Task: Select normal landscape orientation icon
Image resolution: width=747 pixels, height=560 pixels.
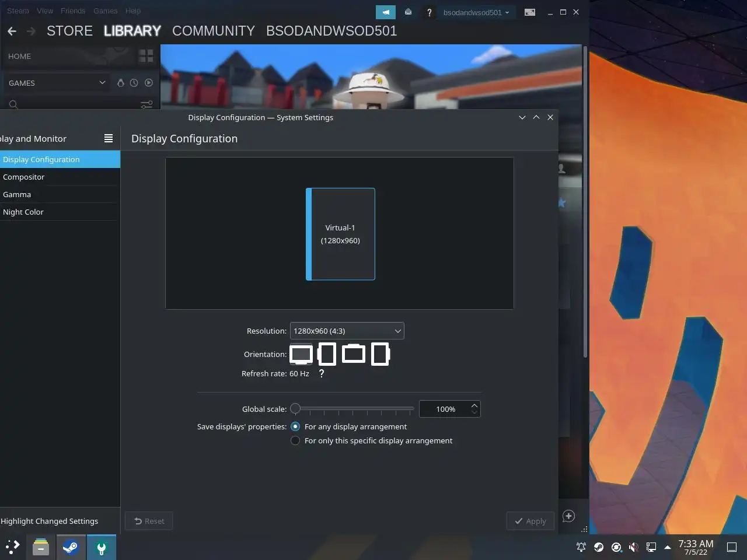Action: 301,354
